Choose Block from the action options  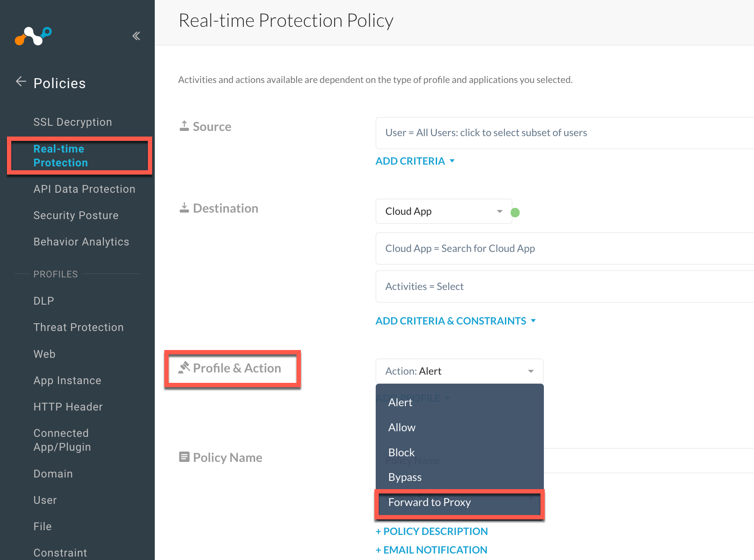(x=401, y=452)
